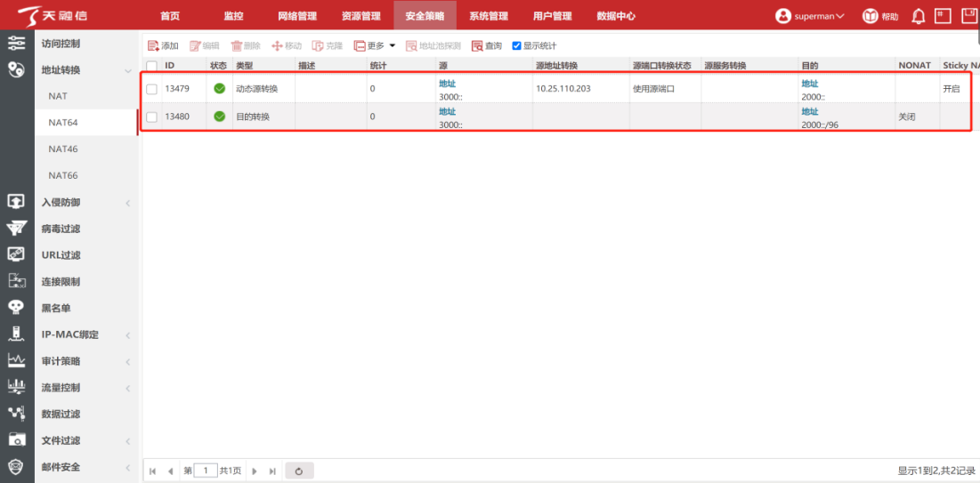This screenshot has width=980, height=483.
Task: Click the refresh icon in pagination bar
Action: click(299, 471)
